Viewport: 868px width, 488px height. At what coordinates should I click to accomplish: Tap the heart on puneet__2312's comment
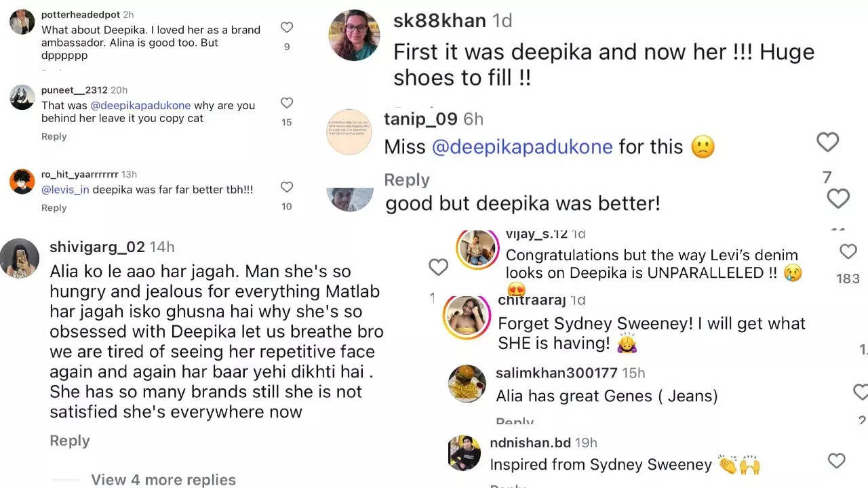[287, 103]
